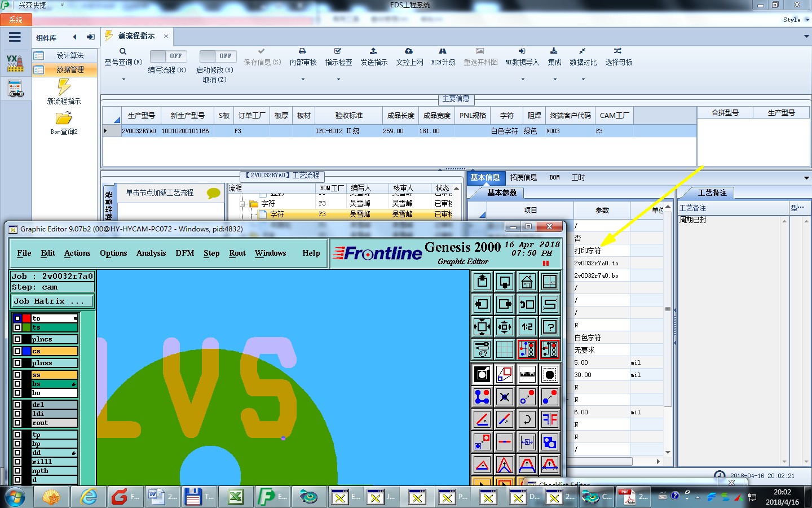Collapse the 字符 folder tree node
Screen dimensions: 812x508
point(242,204)
